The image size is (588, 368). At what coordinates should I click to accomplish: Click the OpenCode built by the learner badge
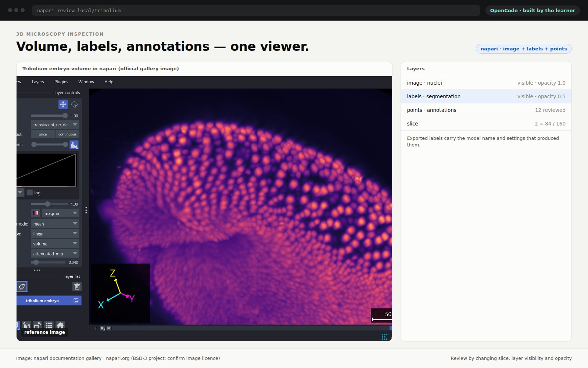(533, 10)
